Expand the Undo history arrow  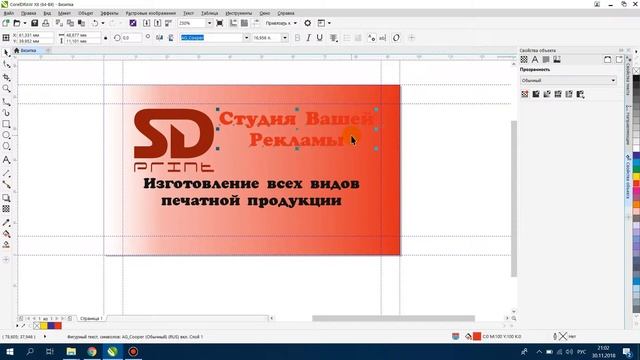[102, 23]
